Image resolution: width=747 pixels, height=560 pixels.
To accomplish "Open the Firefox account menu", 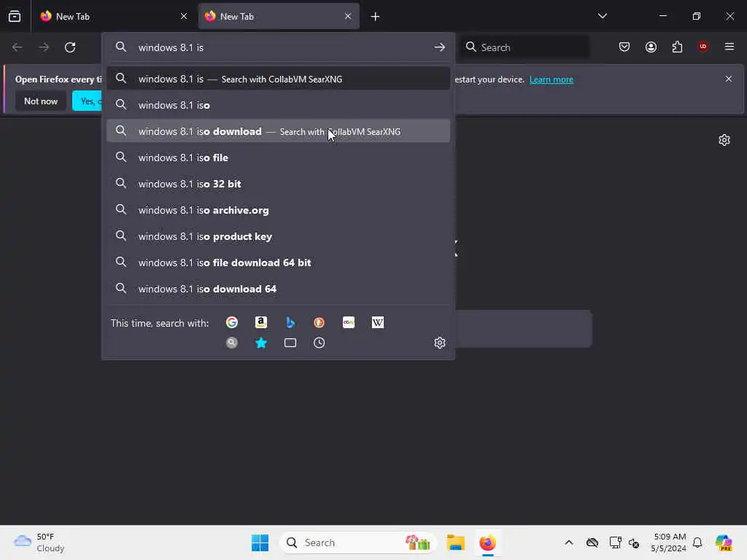I will coord(651,47).
